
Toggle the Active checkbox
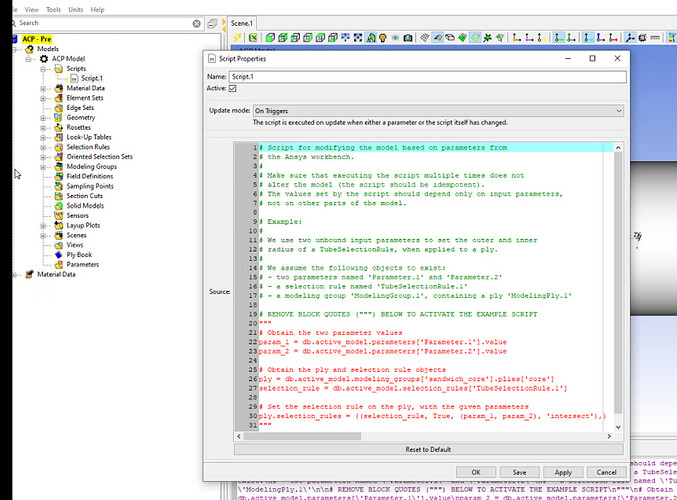point(233,89)
